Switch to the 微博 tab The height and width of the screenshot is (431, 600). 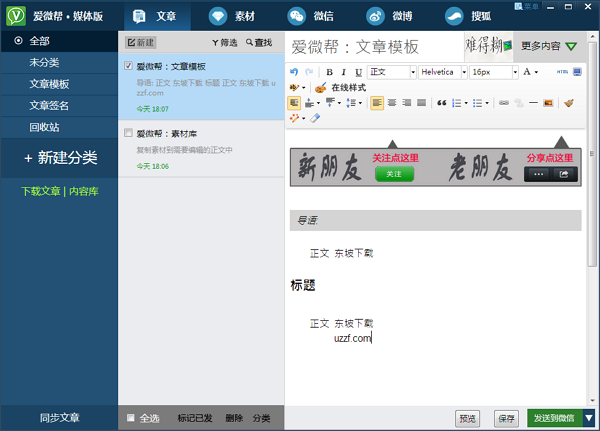[x=390, y=16]
